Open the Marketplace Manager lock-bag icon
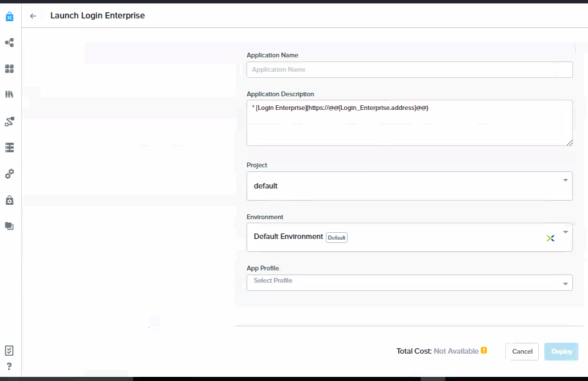 coord(10,200)
